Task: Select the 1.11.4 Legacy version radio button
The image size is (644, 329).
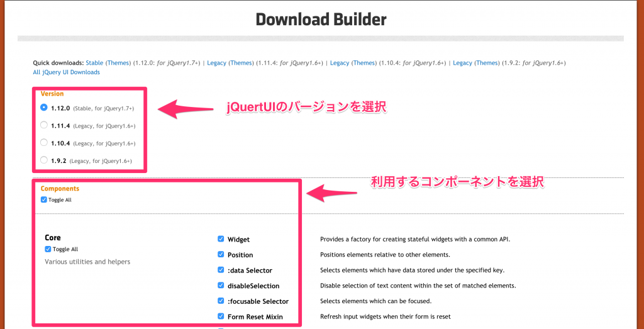Action: 44,125
